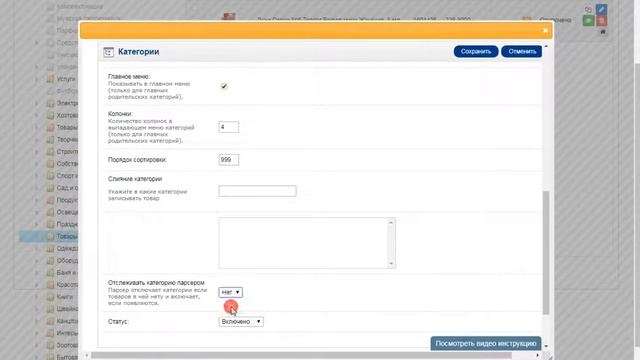Click the folder icon of Собстве

50,164
